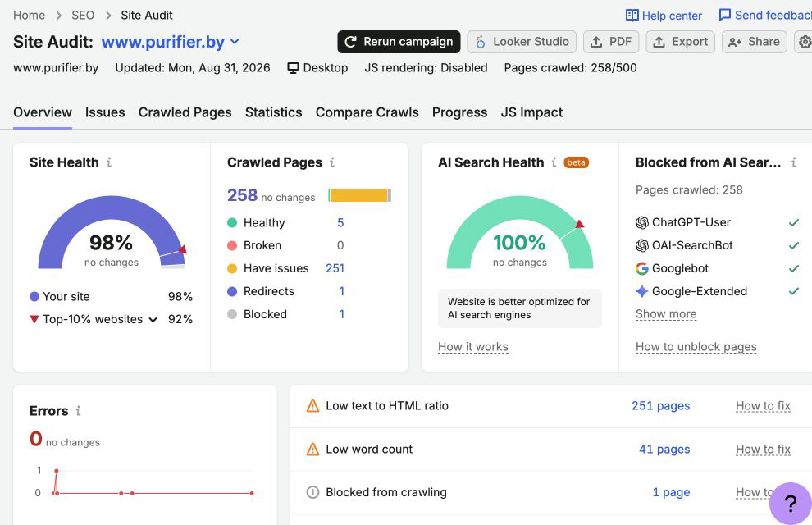Screen dimensions: 812x525
Task: Click the Googlebot green checkmark
Action: 793,268
